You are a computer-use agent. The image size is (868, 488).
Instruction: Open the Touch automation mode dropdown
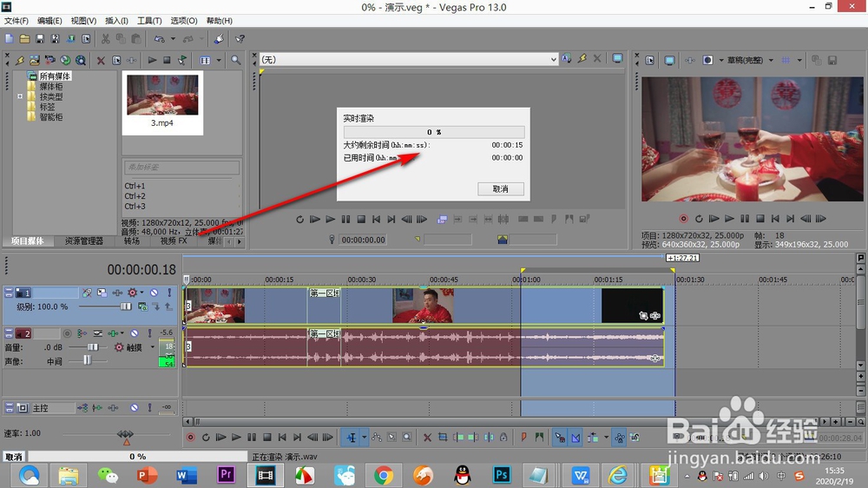click(x=152, y=347)
